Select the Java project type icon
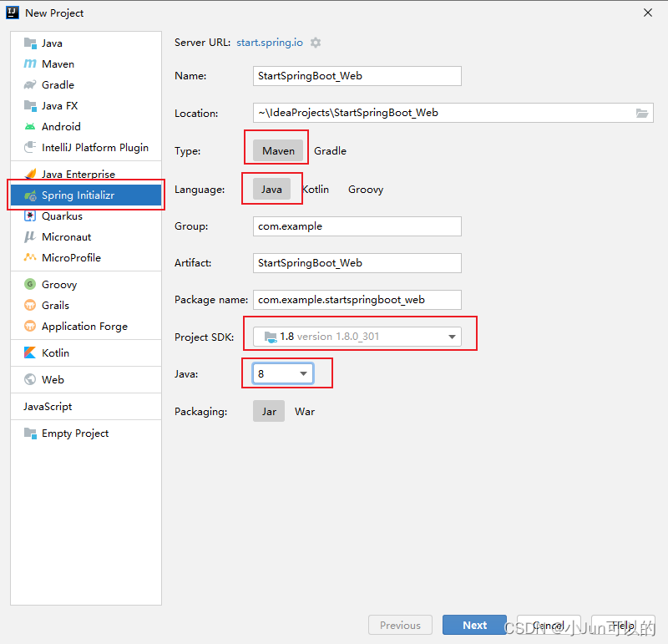The image size is (668, 644). point(30,43)
